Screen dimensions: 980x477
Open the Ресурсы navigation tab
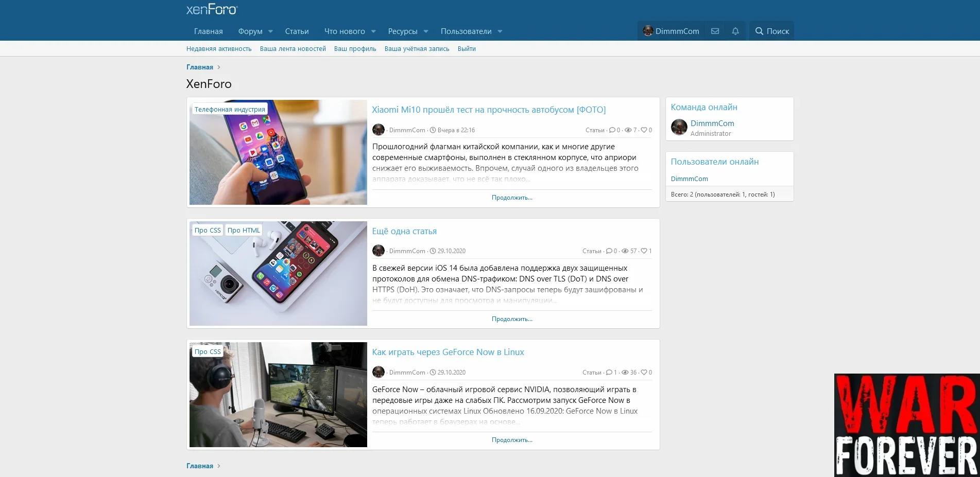coord(403,31)
